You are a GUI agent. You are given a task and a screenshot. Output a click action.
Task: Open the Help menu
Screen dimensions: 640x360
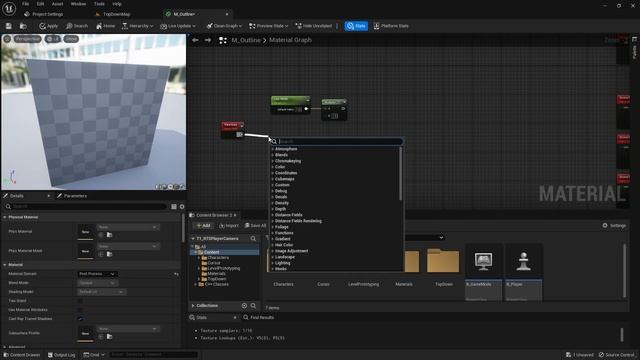point(117,4)
